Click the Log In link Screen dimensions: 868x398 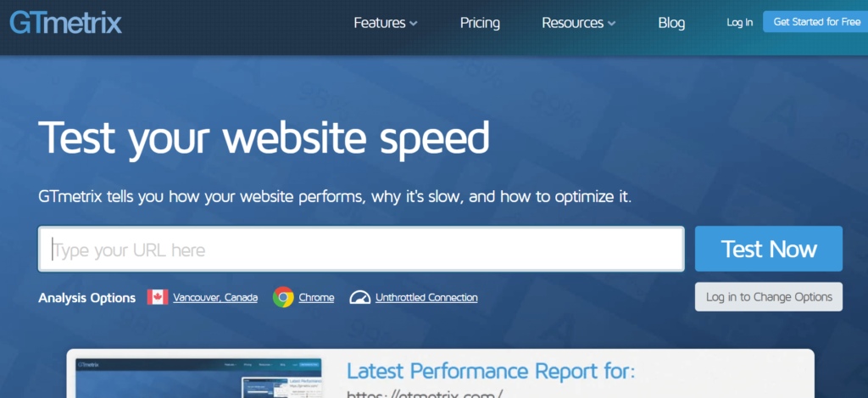pyautogui.click(x=739, y=23)
